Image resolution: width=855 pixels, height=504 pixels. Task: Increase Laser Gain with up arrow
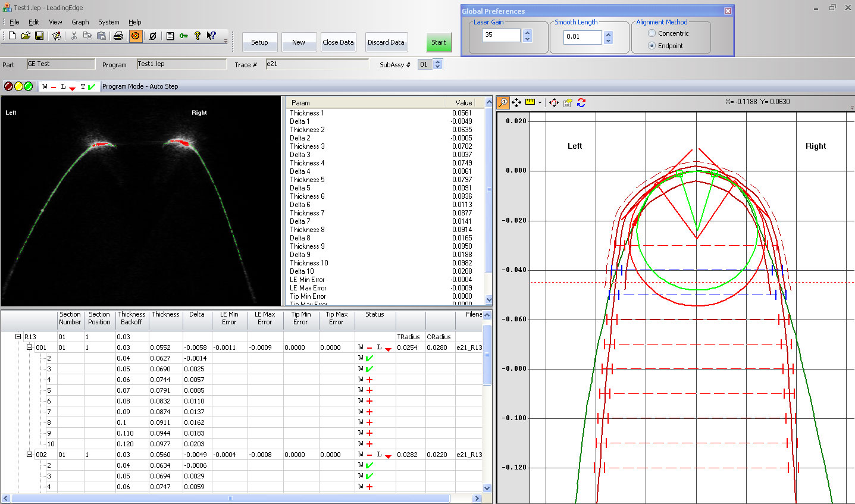coord(527,33)
